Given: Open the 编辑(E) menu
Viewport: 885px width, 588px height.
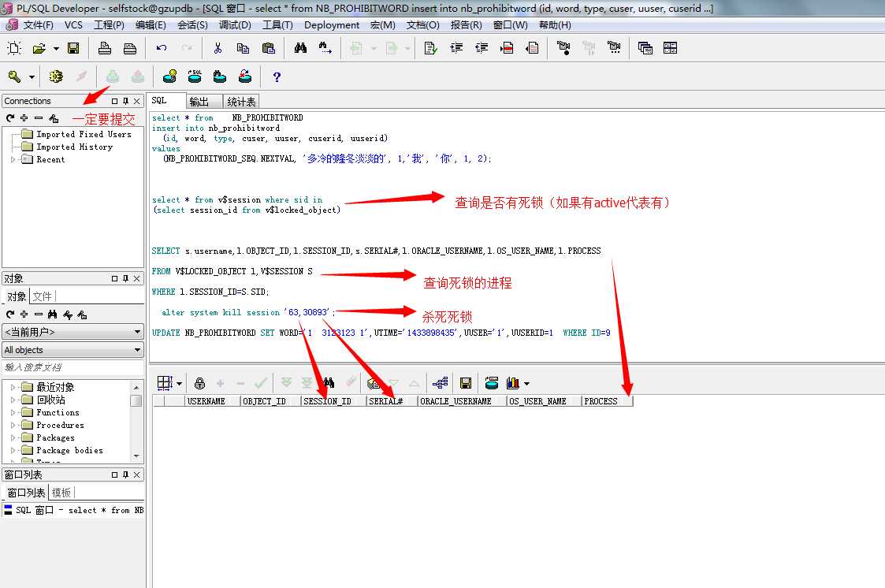Looking at the screenshot, I should pyautogui.click(x=151, y=25).
